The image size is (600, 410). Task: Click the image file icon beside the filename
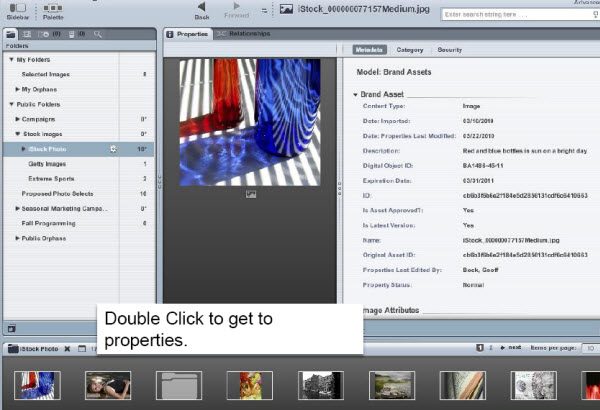(x=286, y=9)
